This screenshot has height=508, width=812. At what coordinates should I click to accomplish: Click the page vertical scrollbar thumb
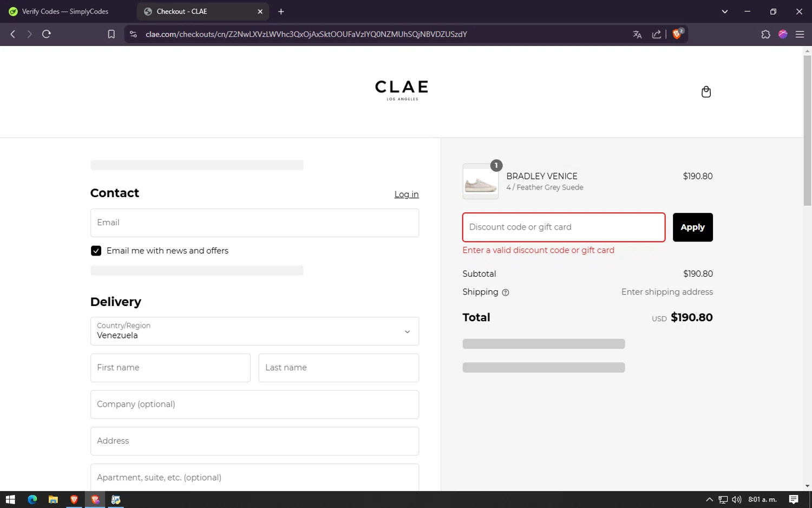click(807, 130)
